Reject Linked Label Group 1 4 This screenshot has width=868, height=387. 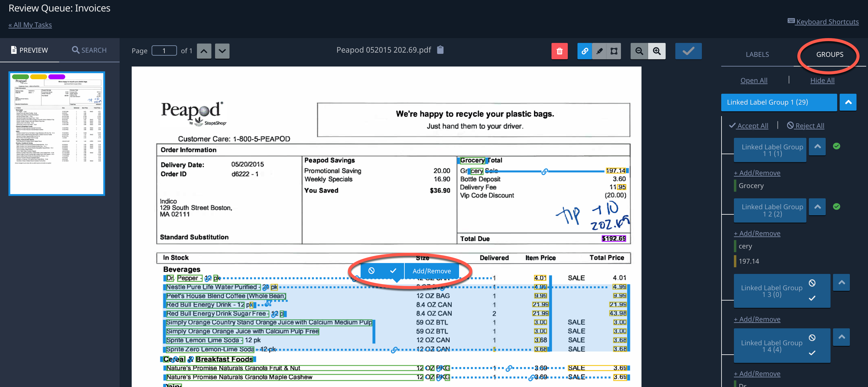(812, 338)
